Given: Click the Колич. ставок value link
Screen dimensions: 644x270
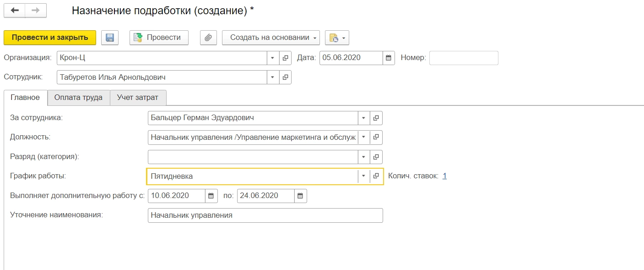Looking at the screenshot, I should pos(444,176).
